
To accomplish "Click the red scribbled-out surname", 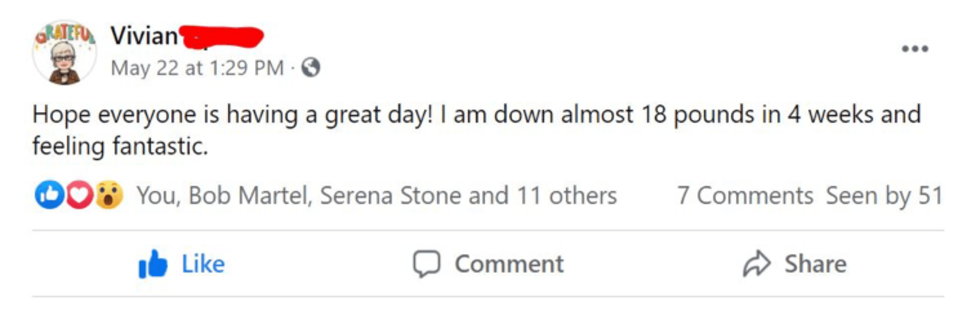I will click(221, 37).
